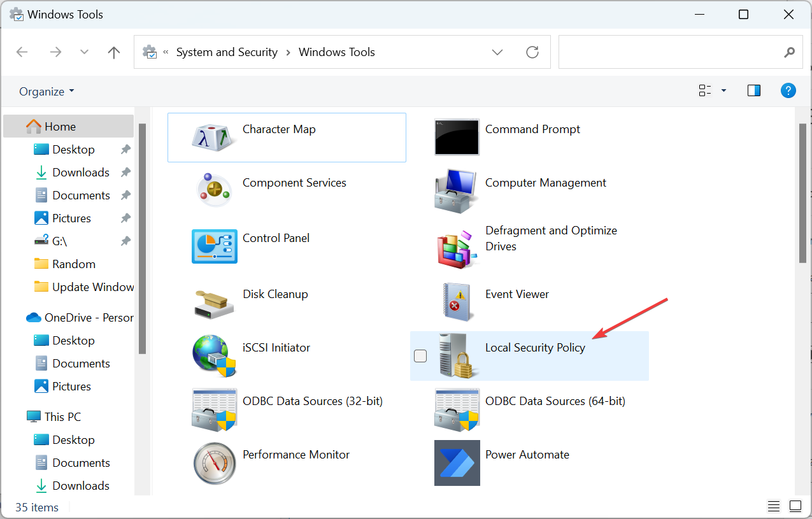The image size is (812, 519).
Task: Click the Computer Management label text
Action: point(546,183)
